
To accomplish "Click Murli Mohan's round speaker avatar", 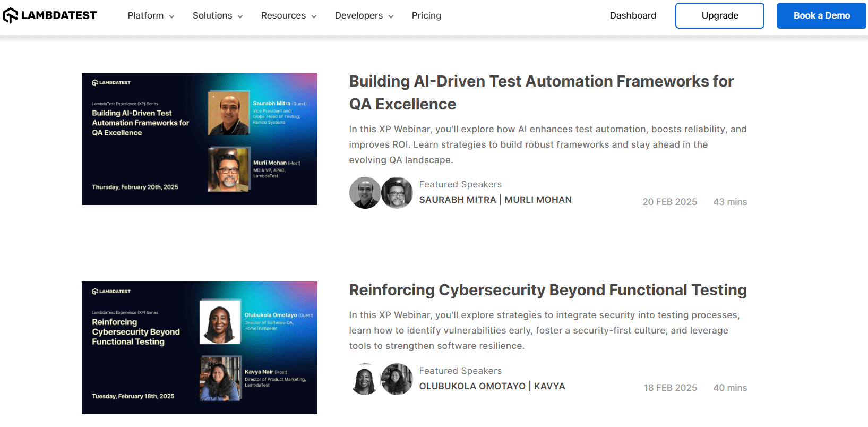I will tap(397, 193).
